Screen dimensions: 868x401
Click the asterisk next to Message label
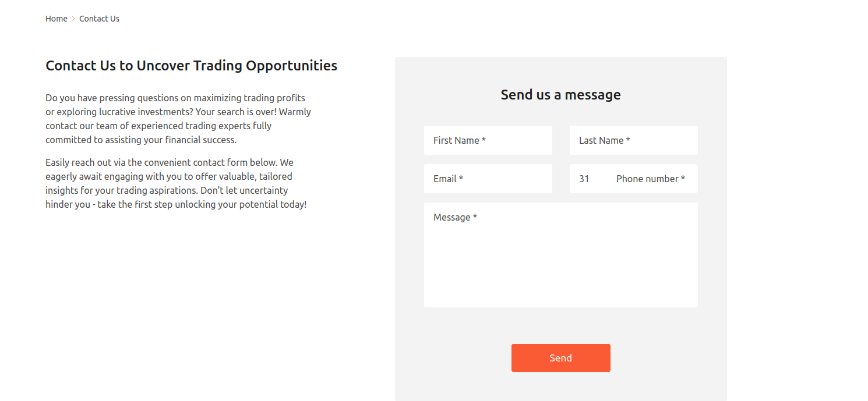(475, 217)
